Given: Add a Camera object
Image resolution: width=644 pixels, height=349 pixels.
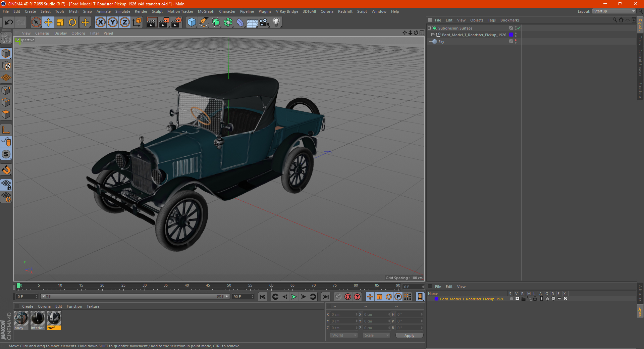Looking at the screenshot, I should point(264,22).
